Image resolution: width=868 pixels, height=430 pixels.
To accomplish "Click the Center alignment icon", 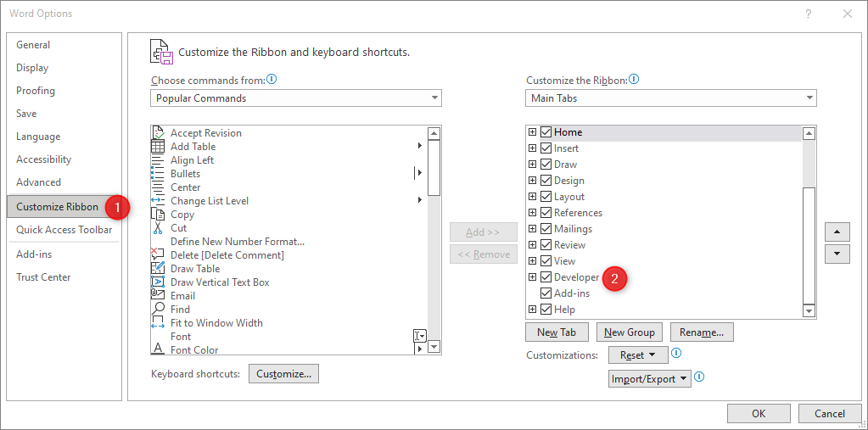I will 158,187.
